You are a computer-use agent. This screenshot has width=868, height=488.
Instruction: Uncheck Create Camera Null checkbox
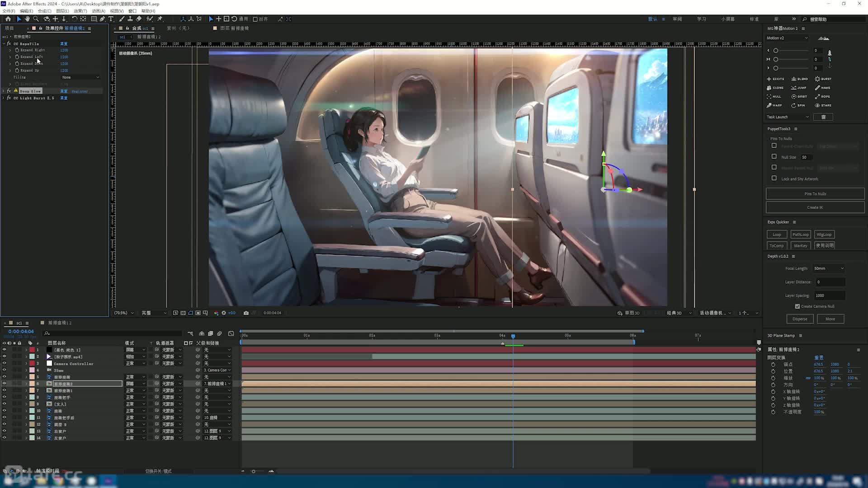coord(797,306)
